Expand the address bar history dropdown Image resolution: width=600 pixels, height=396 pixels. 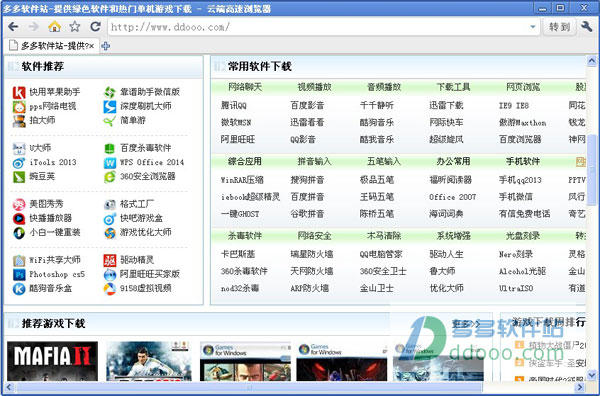tap(533, 27)
